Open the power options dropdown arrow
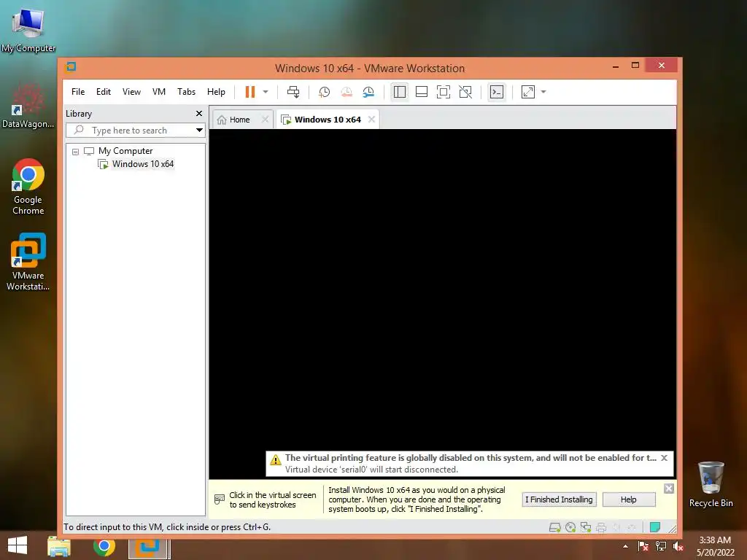The width and height of the screenshot is (747, 560). [266, 92]
